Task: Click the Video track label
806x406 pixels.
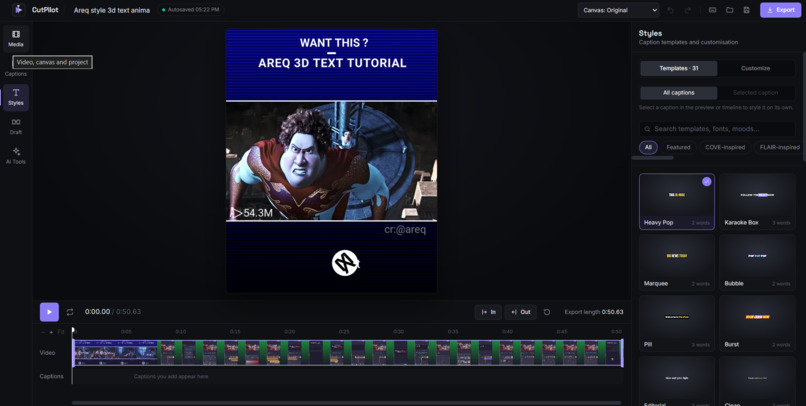Action: [x=47, y=353]
